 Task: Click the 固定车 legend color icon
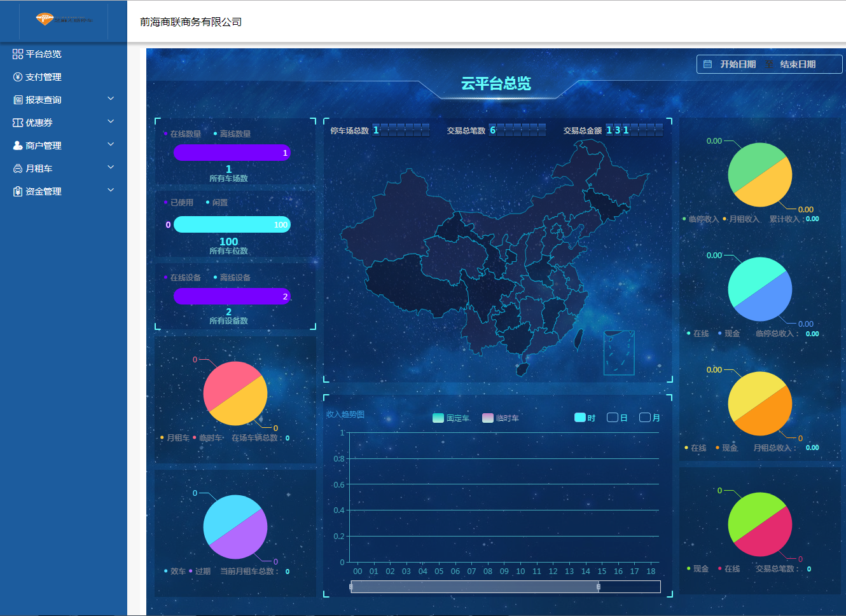[x=438, y=418]
